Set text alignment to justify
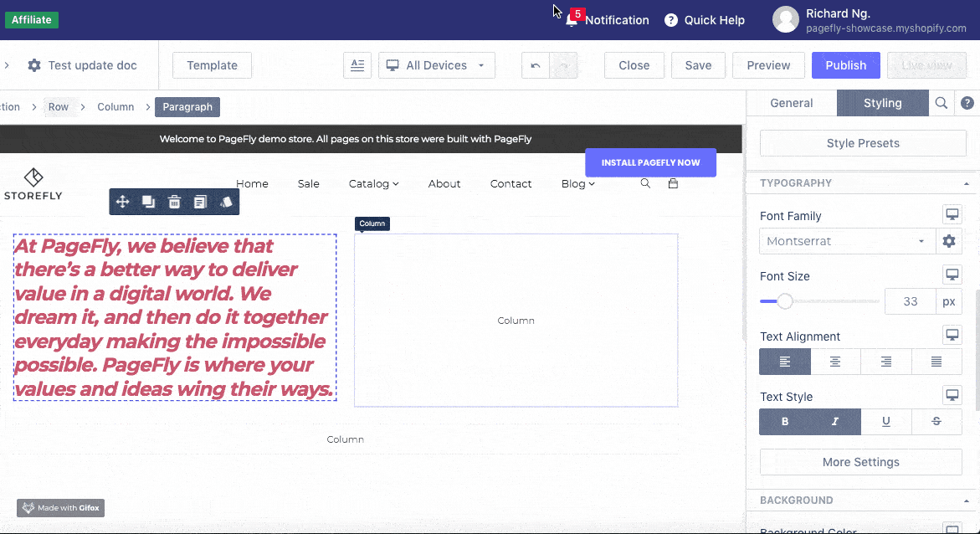 (x=936, y=362)
